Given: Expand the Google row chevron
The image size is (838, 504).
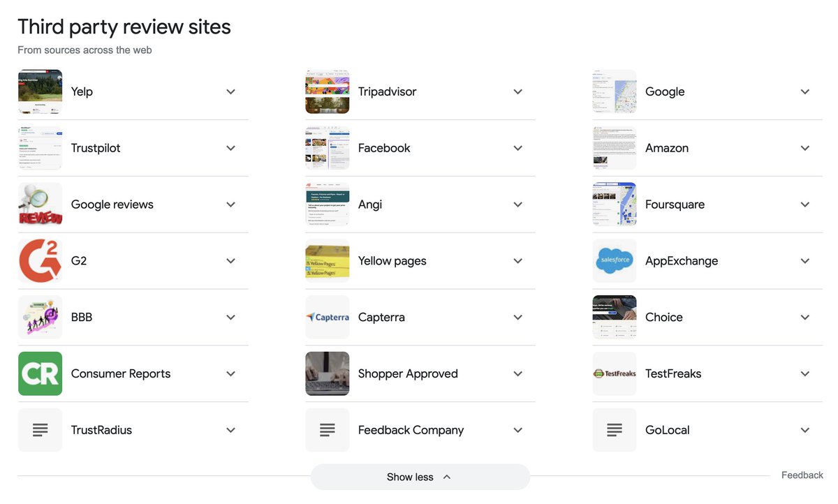Looking at the screenshot, I should click(805, 91).
